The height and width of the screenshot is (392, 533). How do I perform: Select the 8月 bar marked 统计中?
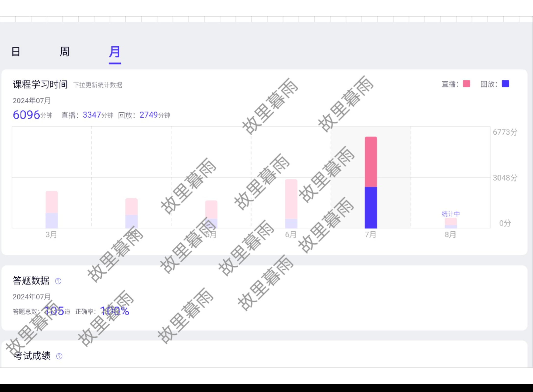pyautogui.click(x=451, y=223)
